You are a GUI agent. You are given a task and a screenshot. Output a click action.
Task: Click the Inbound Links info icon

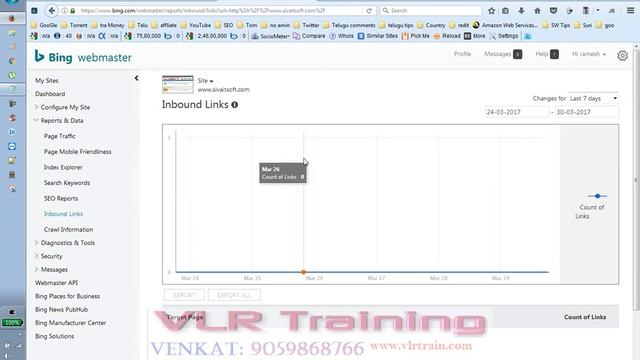tap(235, 105)
